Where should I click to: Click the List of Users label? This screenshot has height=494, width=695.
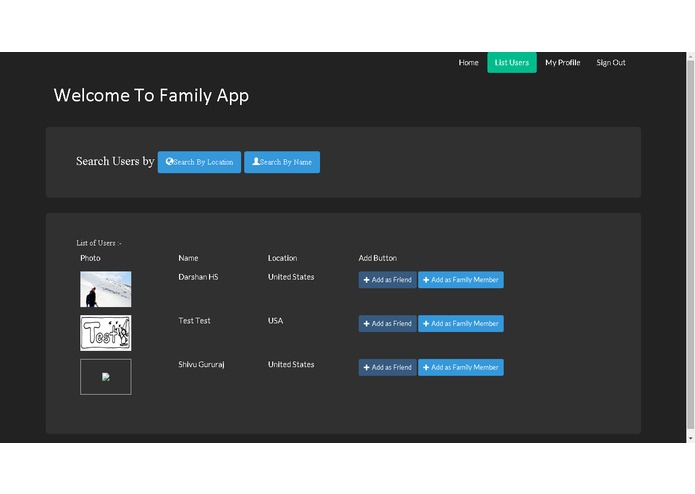99,243
